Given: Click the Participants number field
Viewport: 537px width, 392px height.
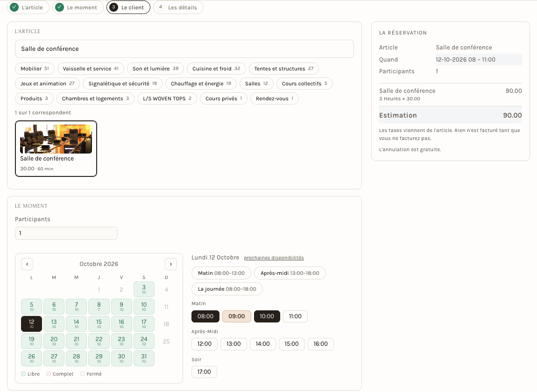Looking at the screenshot, I should click(66, 233).
